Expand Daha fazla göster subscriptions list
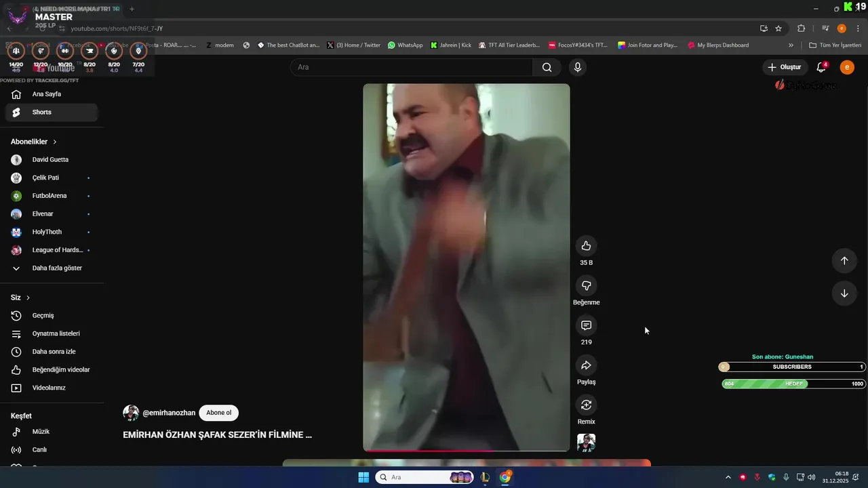 51,268
